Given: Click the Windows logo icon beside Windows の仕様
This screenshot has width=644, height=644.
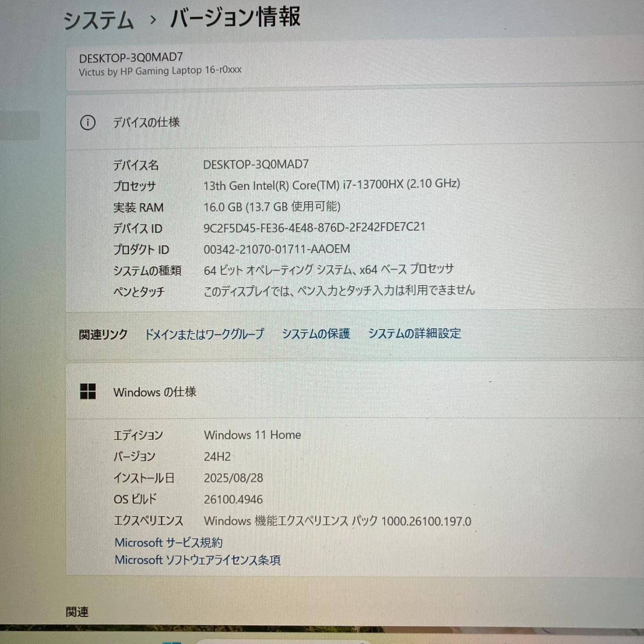Looking at the screenshot, I should [x=88, y=391].
